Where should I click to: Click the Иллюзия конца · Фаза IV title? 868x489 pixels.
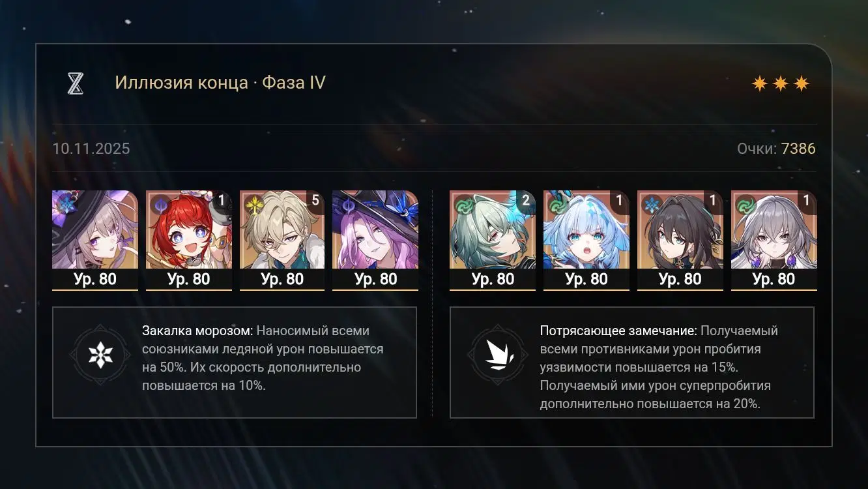220,83
